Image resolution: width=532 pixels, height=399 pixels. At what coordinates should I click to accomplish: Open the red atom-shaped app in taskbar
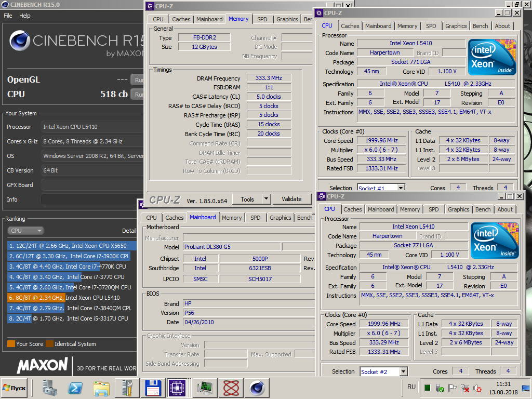(x=231, y=388)
